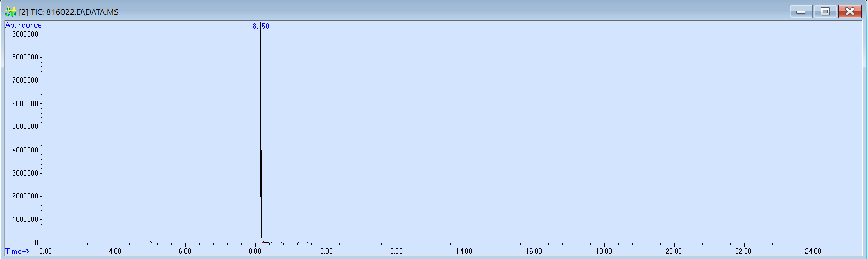868x259 pixels.
Task: Close the TIC 816022.D window
Action: tap(849, 11)
